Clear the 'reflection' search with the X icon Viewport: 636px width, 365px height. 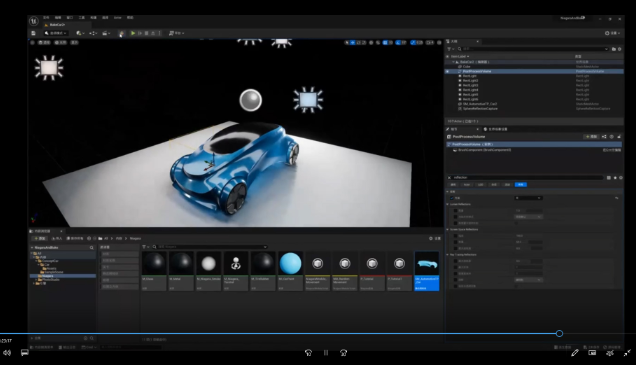click(x=449, y=178)
